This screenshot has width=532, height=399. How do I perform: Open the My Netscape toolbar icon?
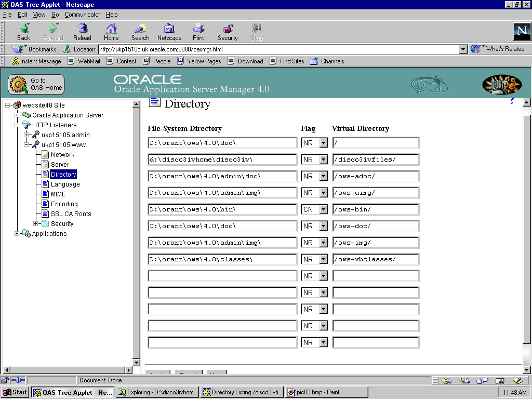click(169, 32)
